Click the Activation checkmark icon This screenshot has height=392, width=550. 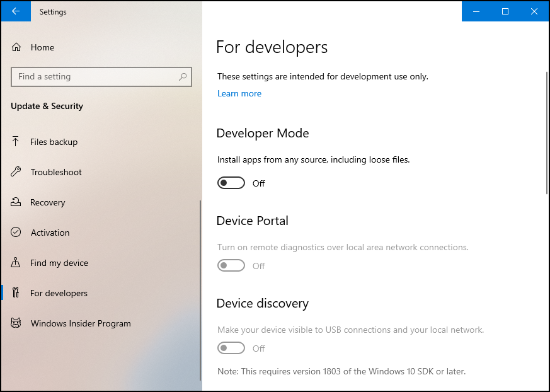(x=16, y=233)
